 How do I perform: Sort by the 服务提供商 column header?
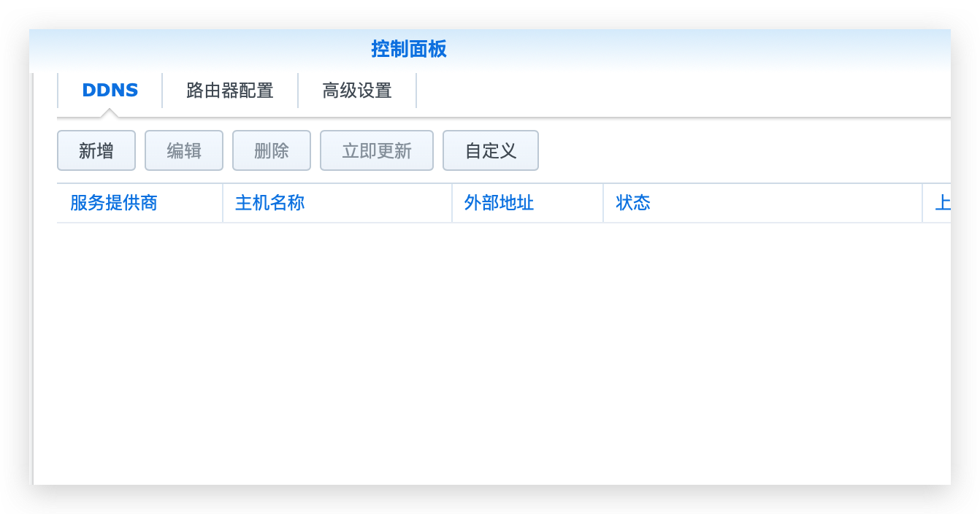(114, 203)
